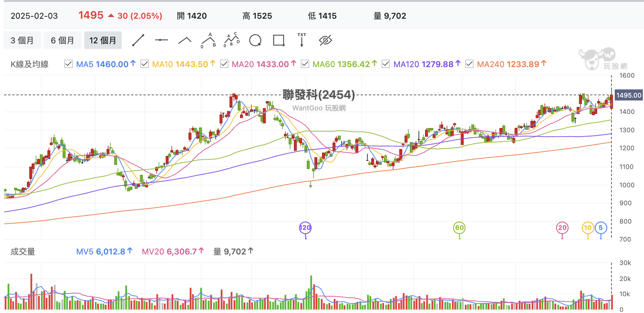Viewport: 644px width, 313px height.
Task: Pick the angle polyline drawing tool
Action: [x=185, y=40]
